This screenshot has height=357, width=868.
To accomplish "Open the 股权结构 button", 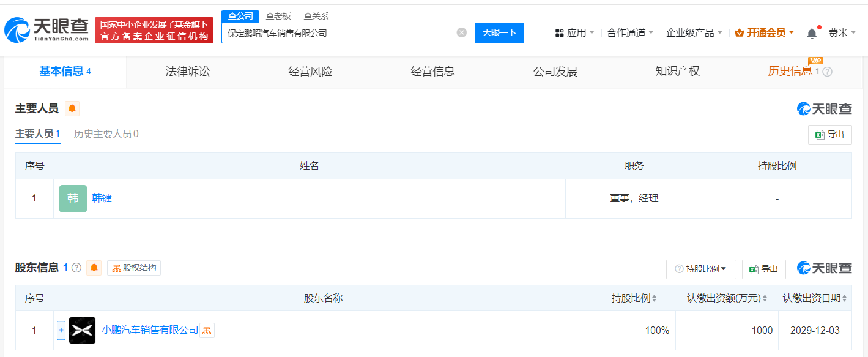I will (134, 268).
